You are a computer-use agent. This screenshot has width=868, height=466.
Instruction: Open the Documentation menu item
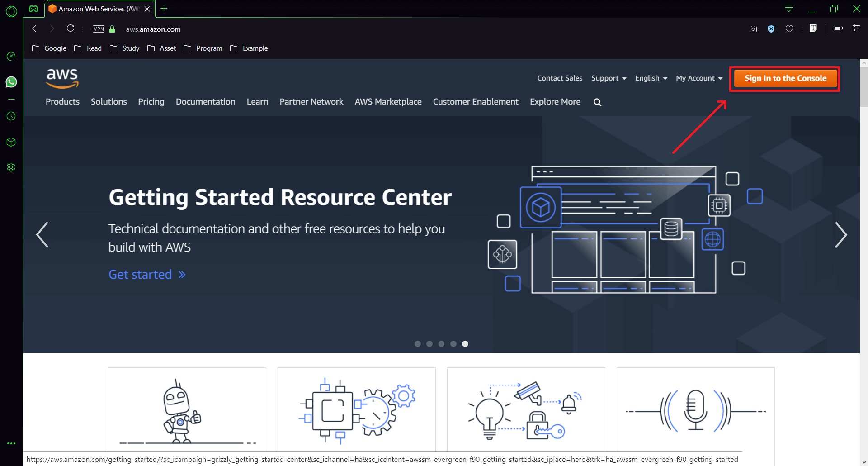pos(206,102)
